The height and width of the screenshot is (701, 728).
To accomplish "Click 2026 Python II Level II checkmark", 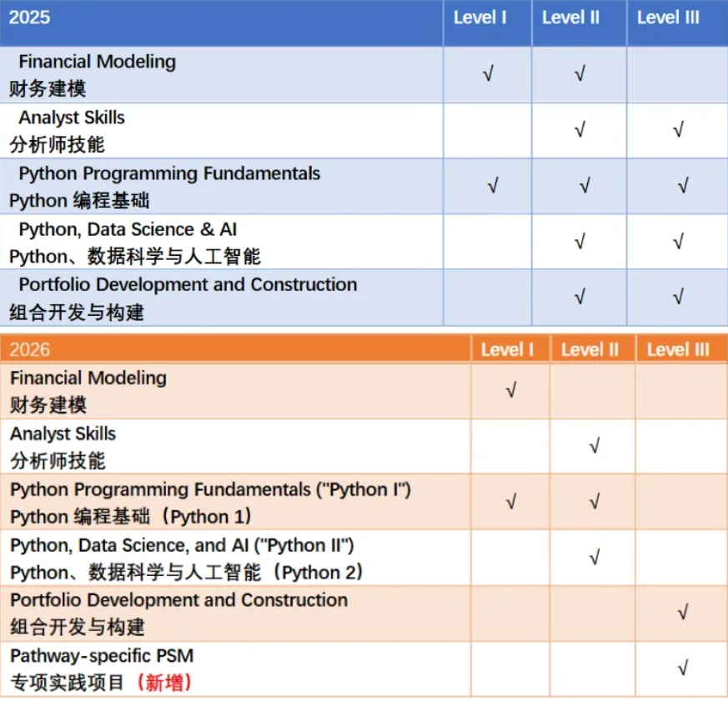I will [594, 557].
